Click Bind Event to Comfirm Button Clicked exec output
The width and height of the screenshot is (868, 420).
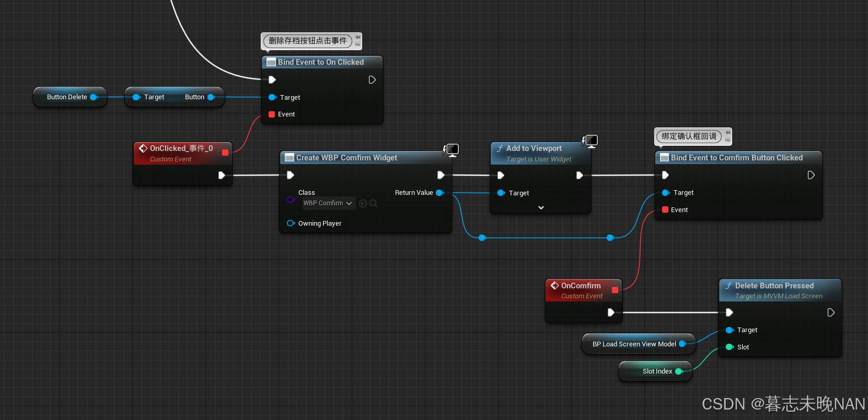click(x=811, y=176)
